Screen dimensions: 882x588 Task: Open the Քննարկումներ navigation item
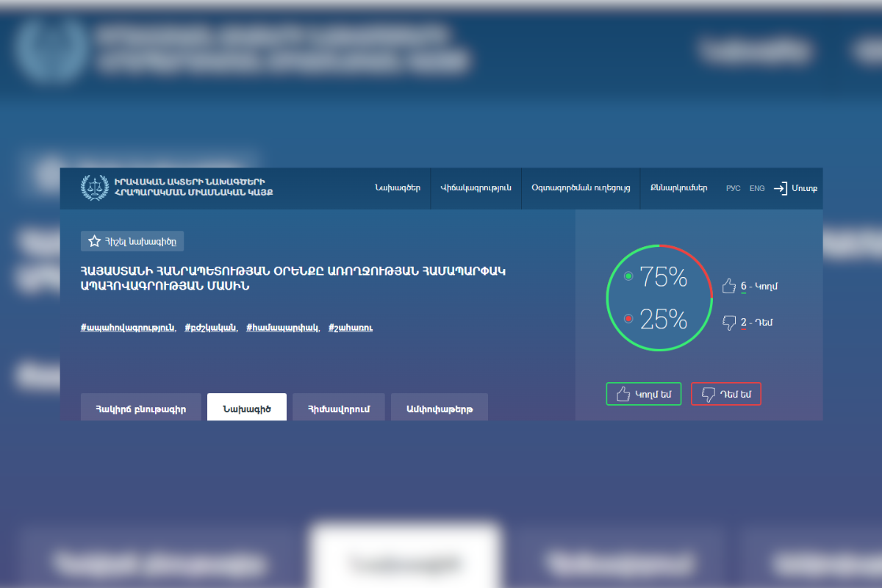coord(678,188)
